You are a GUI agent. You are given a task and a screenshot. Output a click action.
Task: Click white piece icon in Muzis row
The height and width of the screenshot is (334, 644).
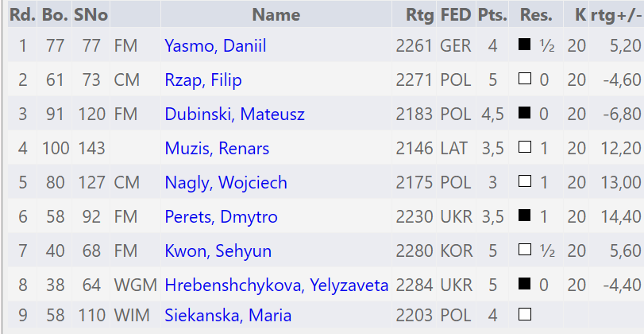524,147
